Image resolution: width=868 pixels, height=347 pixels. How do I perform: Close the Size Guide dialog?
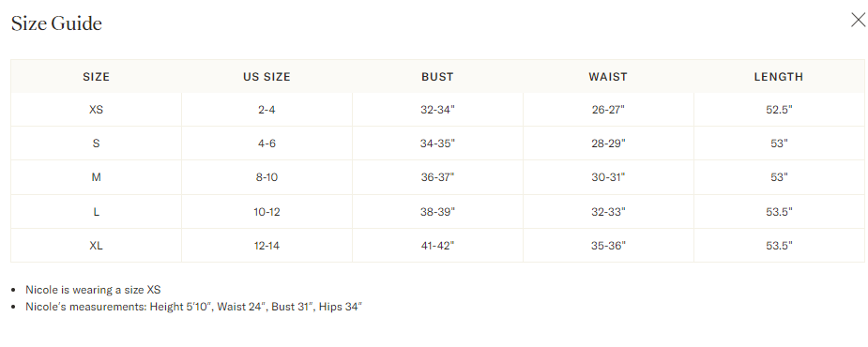(858, 21)
